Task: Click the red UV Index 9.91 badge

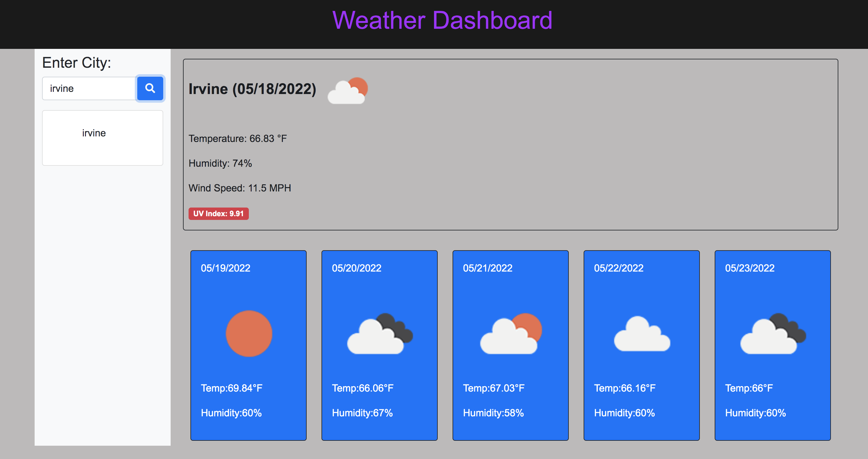Action: coord(218,213)
